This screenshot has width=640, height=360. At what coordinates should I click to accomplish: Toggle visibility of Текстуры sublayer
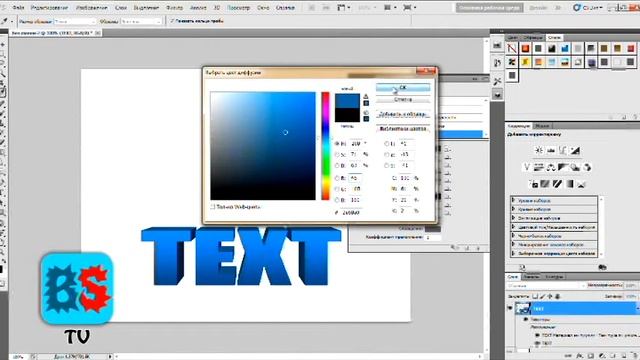click(x=526, y=320)
